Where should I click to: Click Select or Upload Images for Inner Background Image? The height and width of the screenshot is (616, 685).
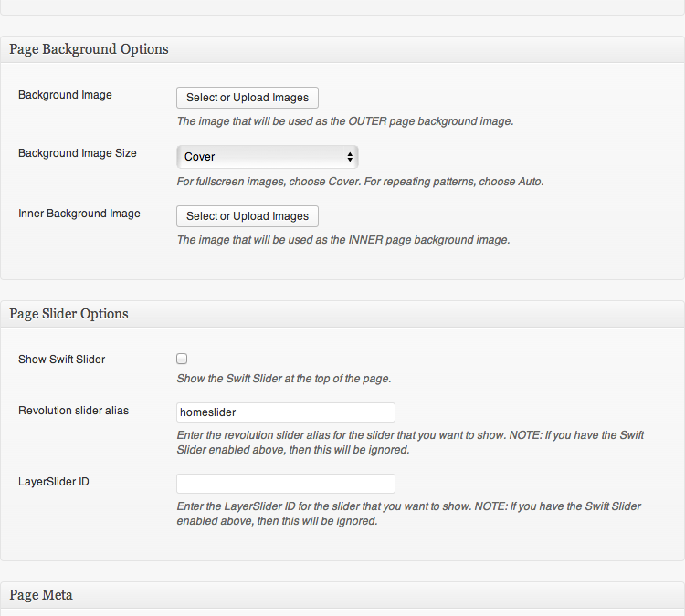[x=248, y=216]
